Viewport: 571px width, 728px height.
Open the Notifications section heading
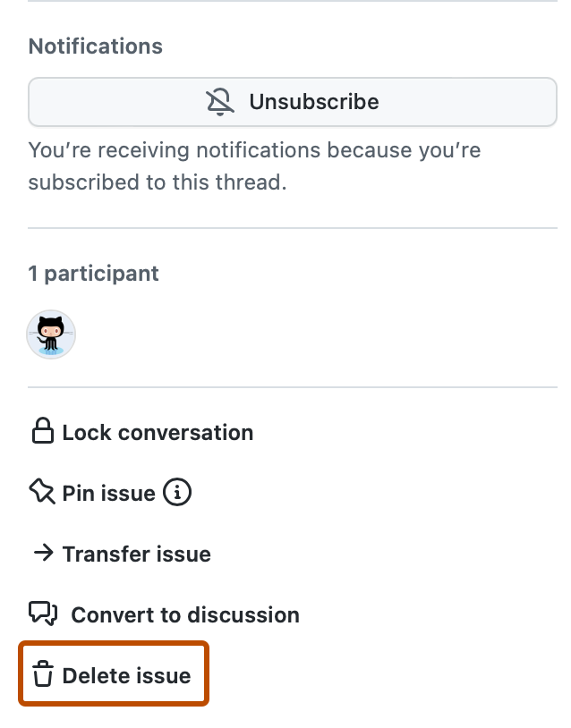pos(95,46)
